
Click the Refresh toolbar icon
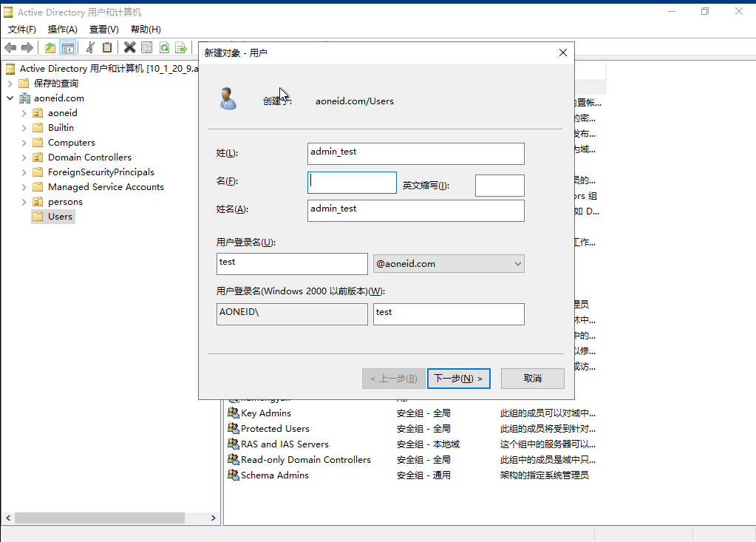click(164, 48)
